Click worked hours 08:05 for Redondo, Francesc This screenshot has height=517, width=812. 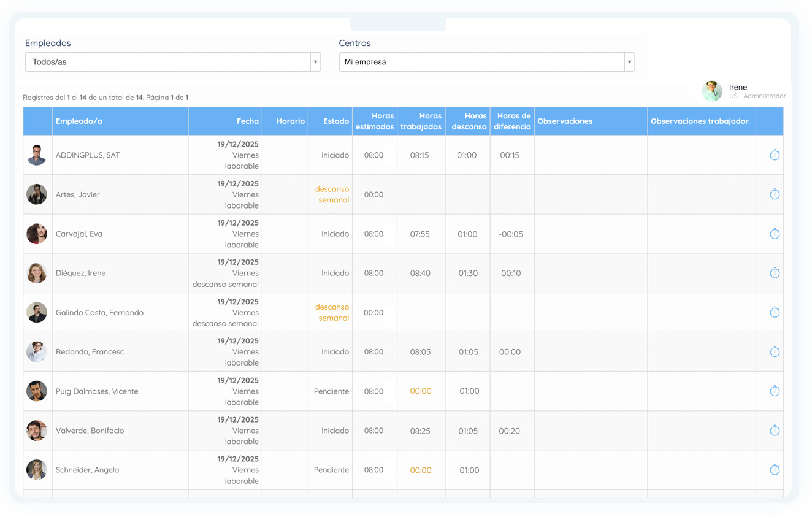420,351
